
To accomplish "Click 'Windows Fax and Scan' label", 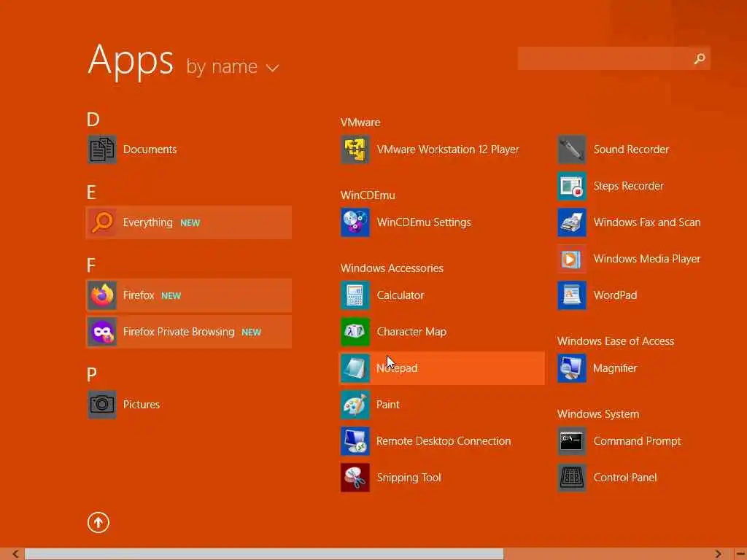I will coord(646,222).
